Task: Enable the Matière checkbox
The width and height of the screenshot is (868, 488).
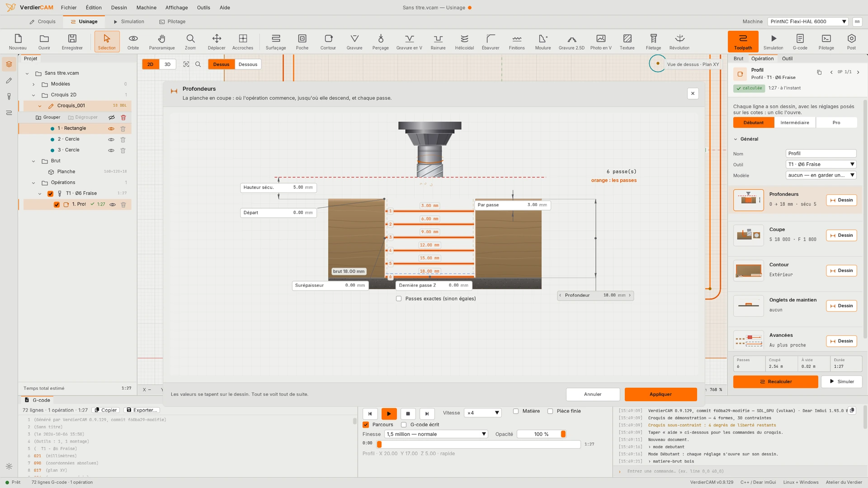Action: click(516, 411)
